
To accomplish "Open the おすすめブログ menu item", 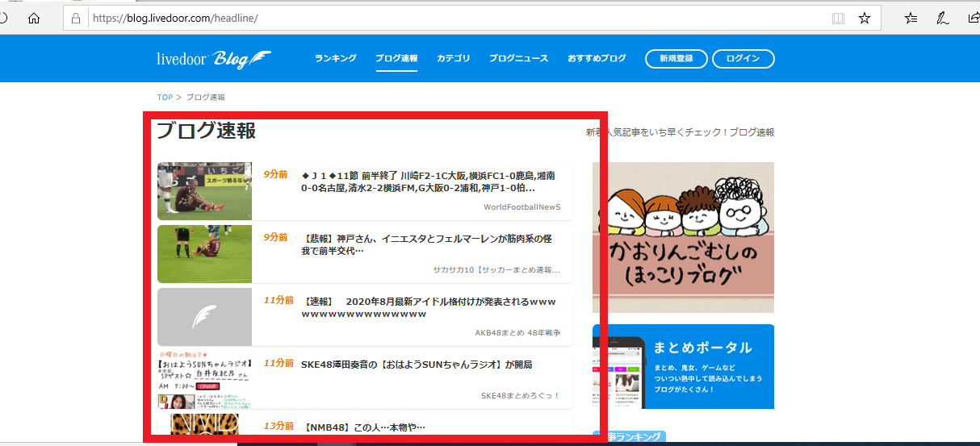I will coord(597,58).
